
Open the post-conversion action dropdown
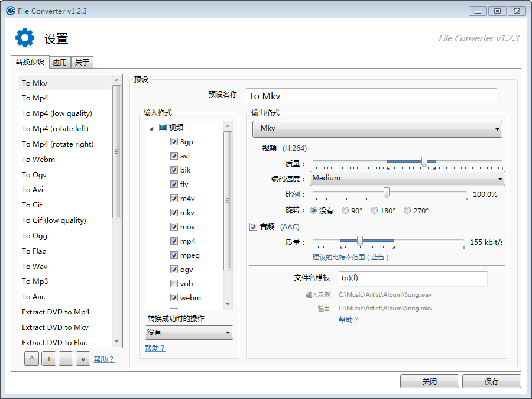tap(189, 333)
